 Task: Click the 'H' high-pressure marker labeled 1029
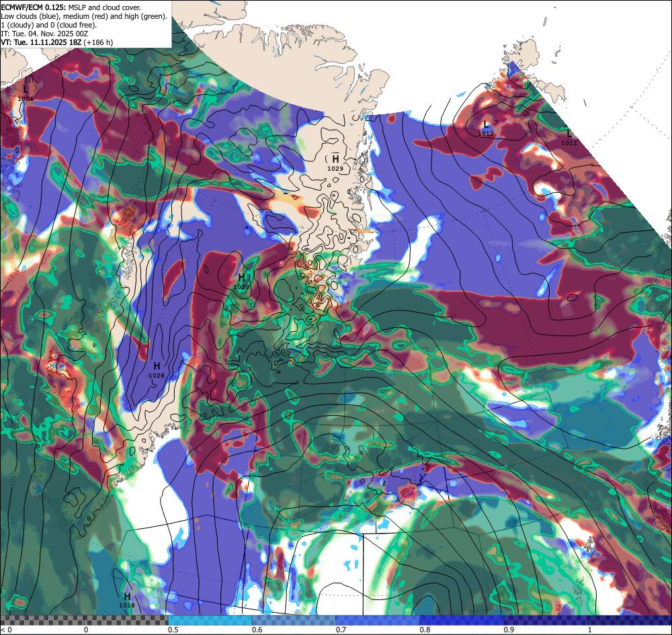(335, 159)
